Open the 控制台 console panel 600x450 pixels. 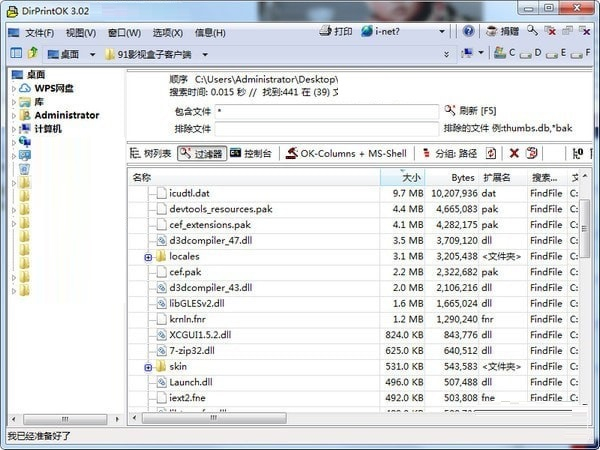click(x=250, y=153)
